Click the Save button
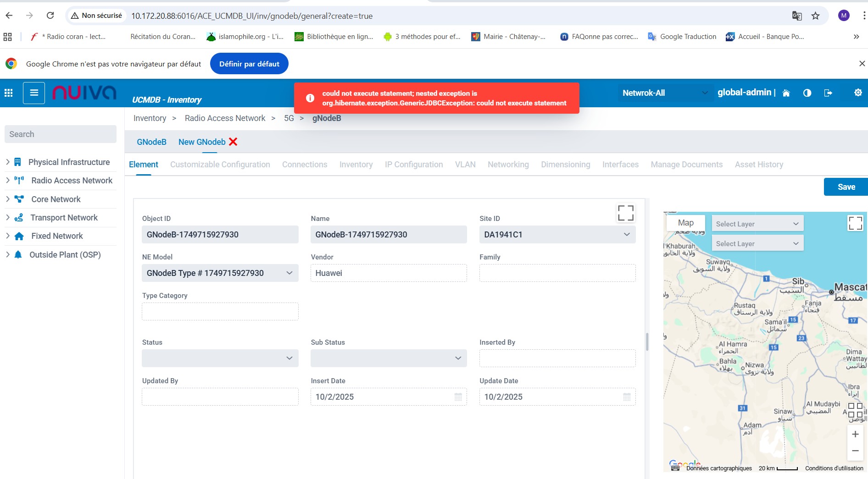 click(x=846, y=187)
